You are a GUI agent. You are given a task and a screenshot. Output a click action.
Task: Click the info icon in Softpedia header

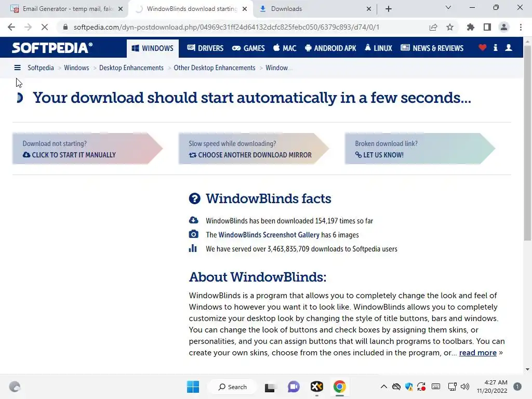tap(495, 48)
